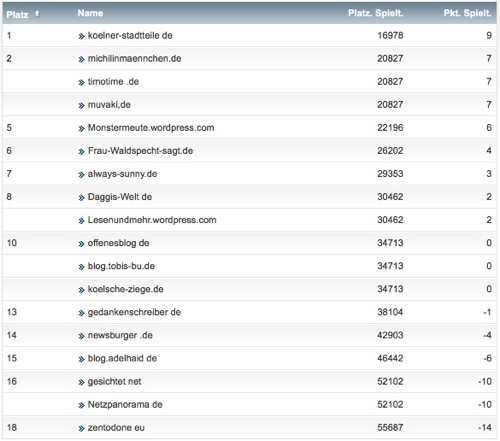Image resolution: width=500 pixels, height=441 pixels.
Task: Select placement value 38104
Action: (x=390, y=312)
